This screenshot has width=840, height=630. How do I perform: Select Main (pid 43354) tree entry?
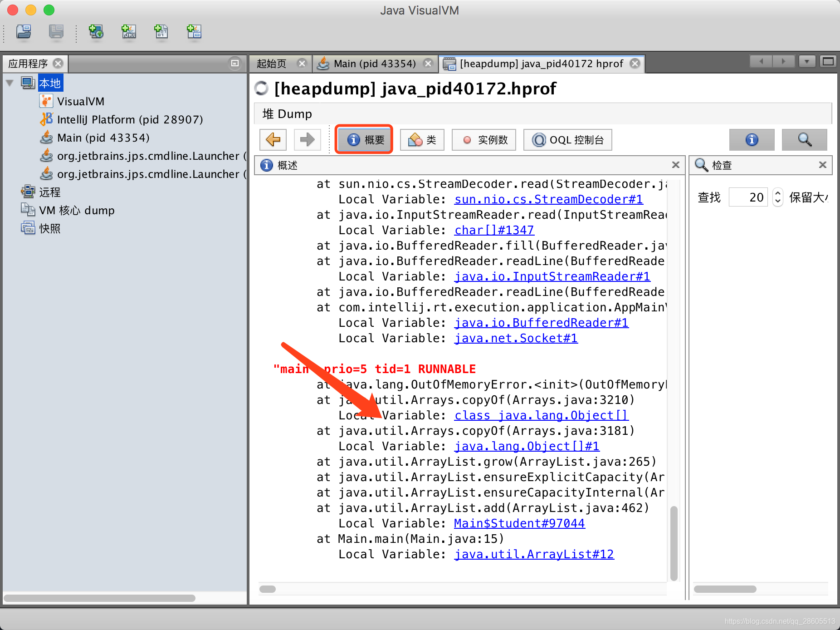103,138
